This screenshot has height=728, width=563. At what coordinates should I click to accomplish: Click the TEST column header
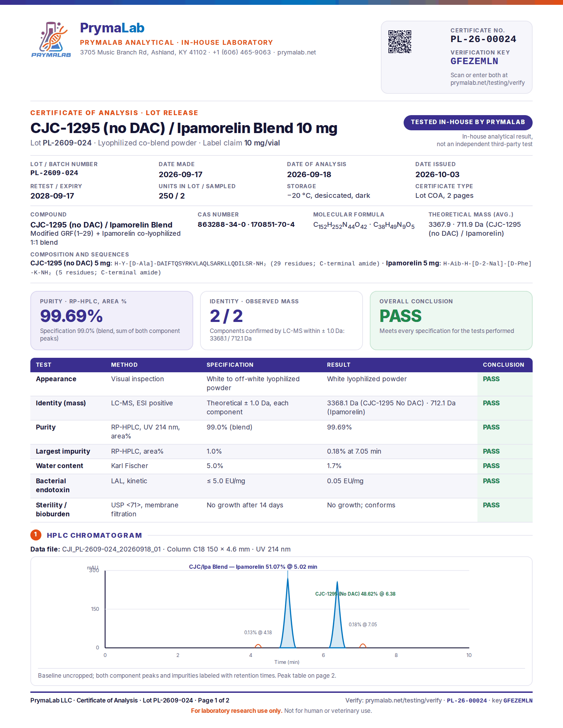(x=43, y=365)
